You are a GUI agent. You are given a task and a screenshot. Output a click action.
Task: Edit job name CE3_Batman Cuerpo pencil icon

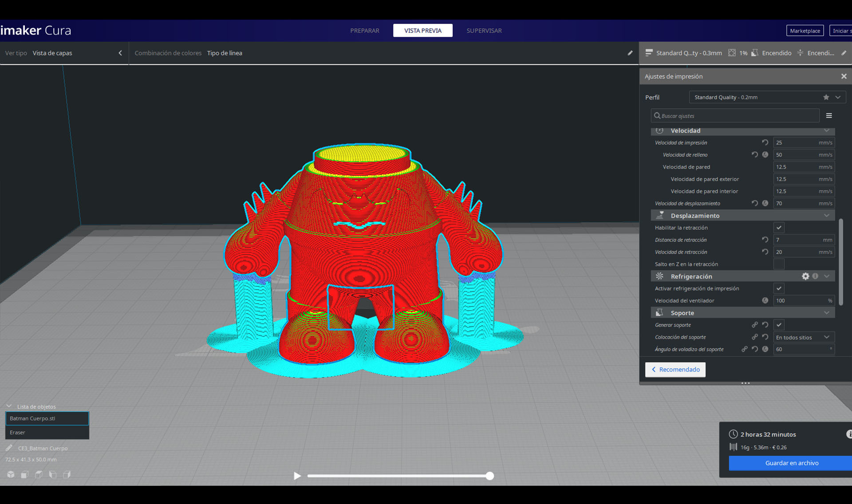[x=9, y=448]
